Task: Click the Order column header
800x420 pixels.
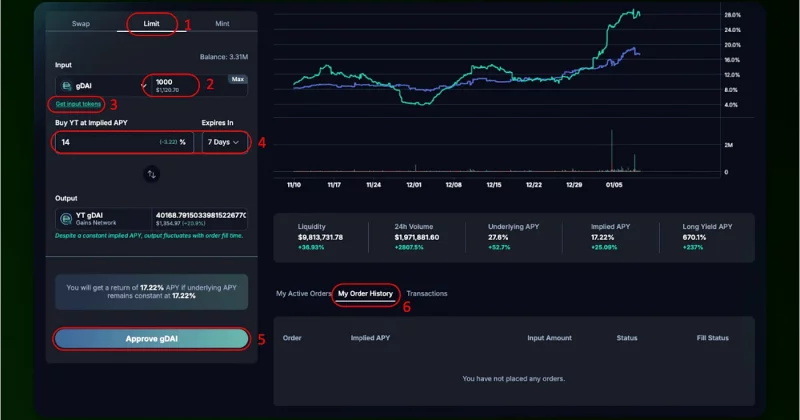Action: point(292,338)
